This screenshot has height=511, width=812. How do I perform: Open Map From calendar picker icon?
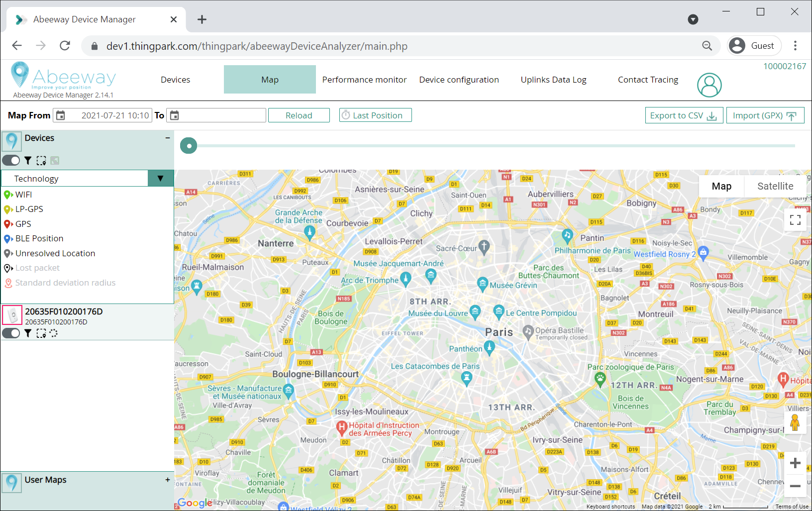(x=60, y=115)
